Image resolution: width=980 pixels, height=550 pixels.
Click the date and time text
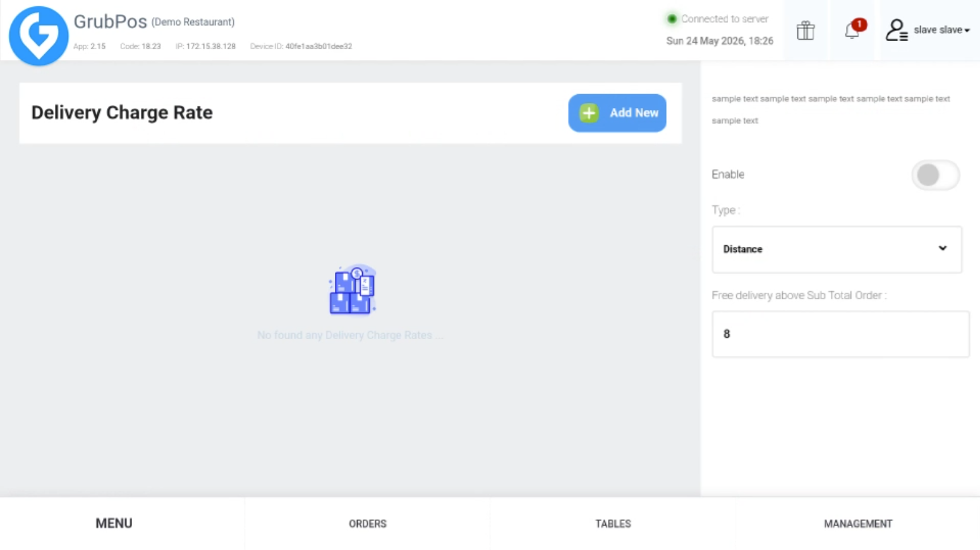point(720,41)
